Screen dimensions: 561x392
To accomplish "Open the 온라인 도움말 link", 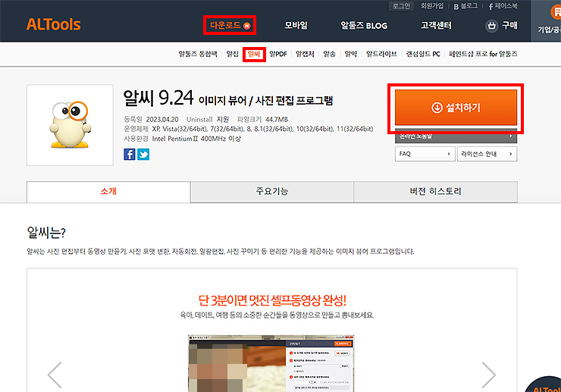I will pos(456,136).
